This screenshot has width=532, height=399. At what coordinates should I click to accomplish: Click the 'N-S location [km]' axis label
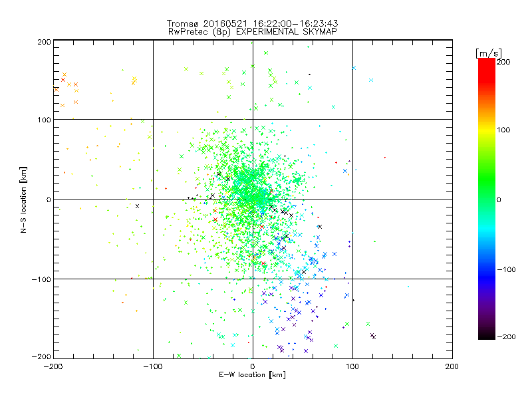pos(23,199)
